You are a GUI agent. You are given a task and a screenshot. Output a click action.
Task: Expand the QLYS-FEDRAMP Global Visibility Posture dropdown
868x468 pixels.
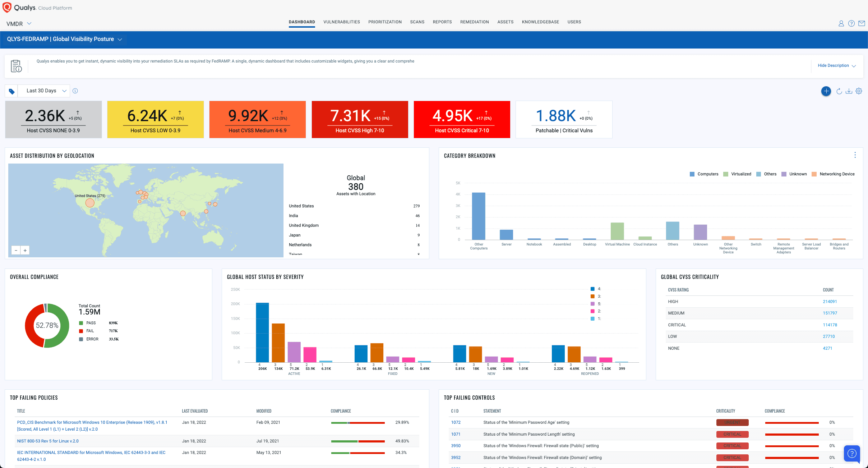point(120,39)
